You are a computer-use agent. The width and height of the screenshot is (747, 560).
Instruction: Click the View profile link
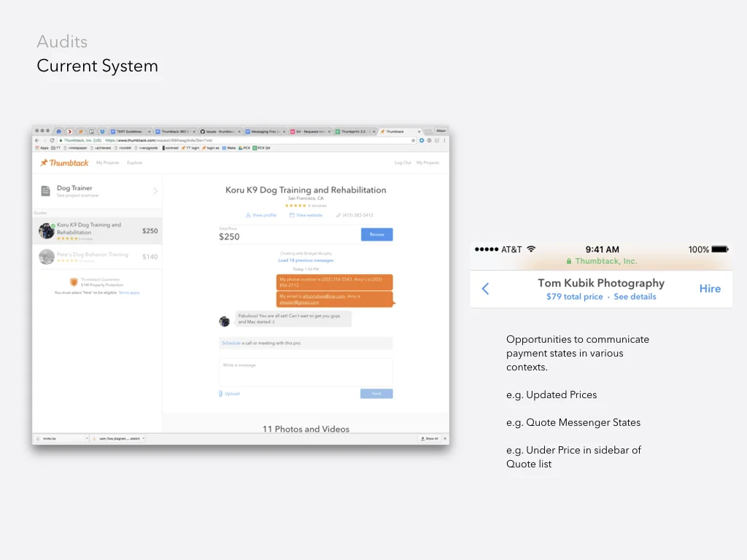(261, 215)
